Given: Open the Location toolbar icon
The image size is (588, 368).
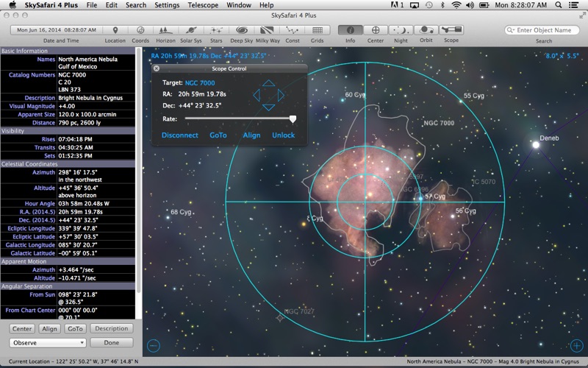Looking at the screenshot, I should pos(115,30).
